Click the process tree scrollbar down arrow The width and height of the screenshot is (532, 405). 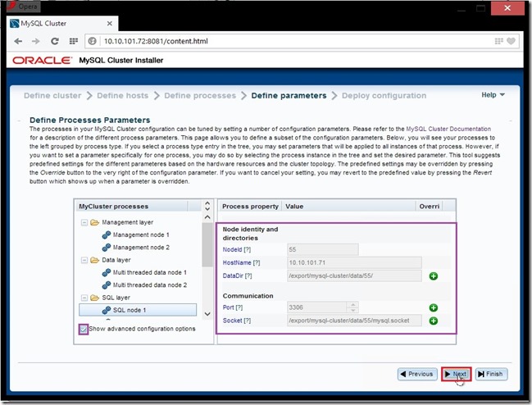[207, 314]
